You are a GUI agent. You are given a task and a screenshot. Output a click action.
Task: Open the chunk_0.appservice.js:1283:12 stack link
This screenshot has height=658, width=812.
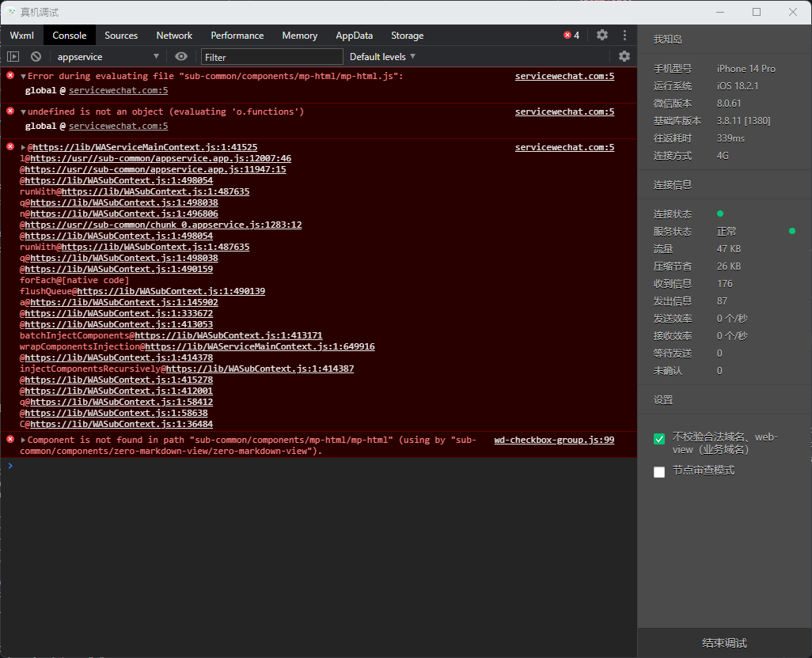tap(163, 225)
